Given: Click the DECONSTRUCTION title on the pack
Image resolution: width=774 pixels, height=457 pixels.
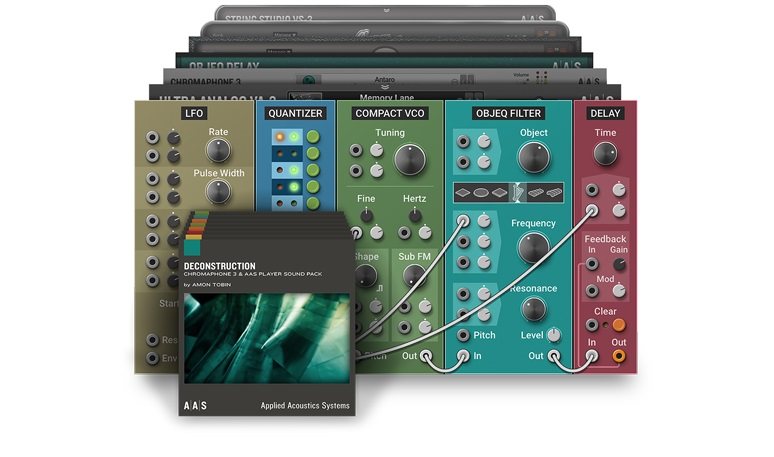Looking at the screenshot, I should (220, 266).
